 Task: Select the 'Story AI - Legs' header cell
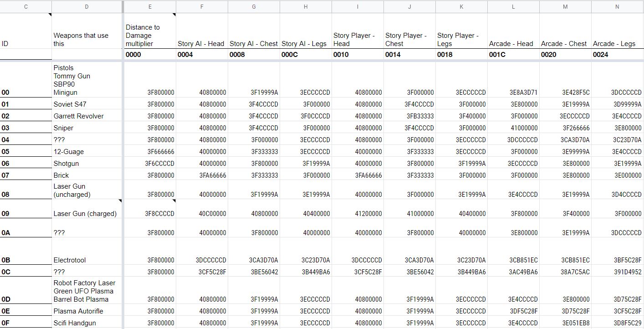point(306,31)
